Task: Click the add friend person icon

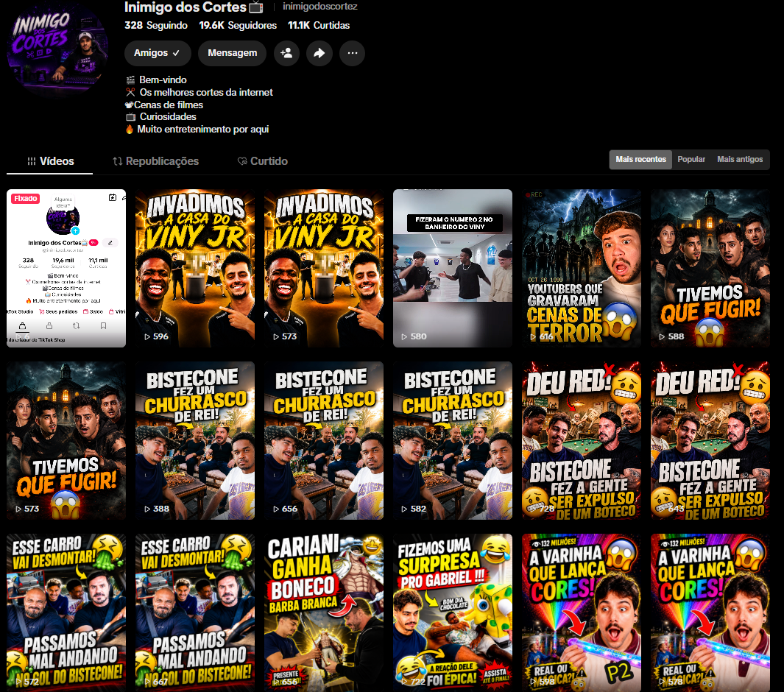Action: (x=286, y=53)
